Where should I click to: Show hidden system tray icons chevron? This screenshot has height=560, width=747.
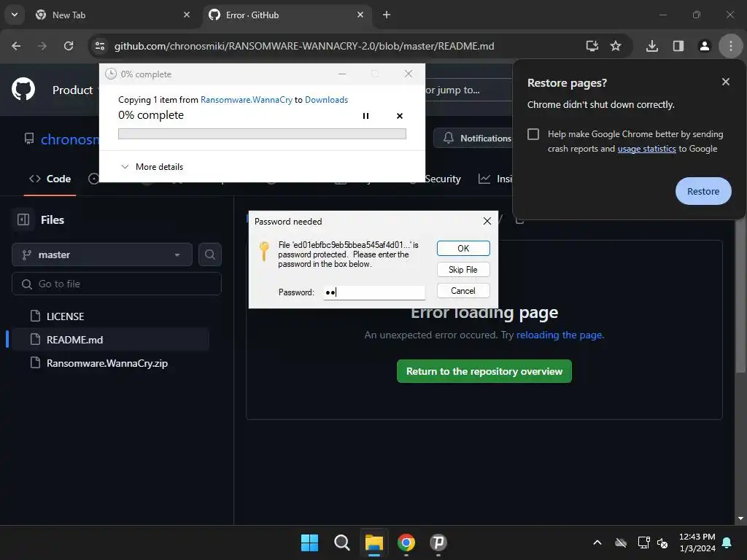[597, 542]
